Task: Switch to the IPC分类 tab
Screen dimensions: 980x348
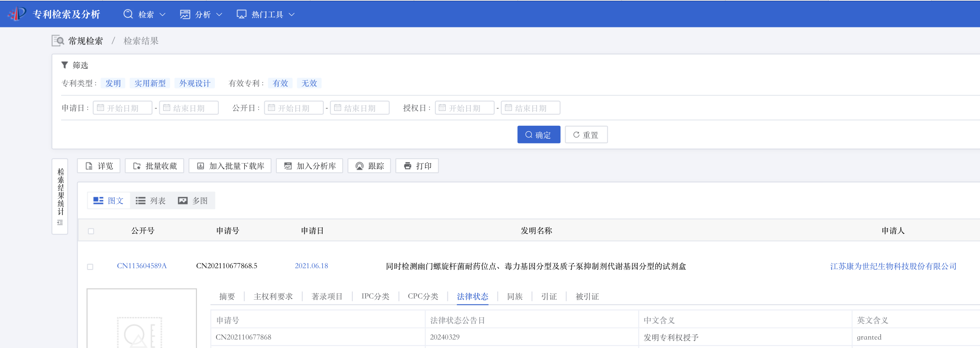Action: click(x=375, y=296)
